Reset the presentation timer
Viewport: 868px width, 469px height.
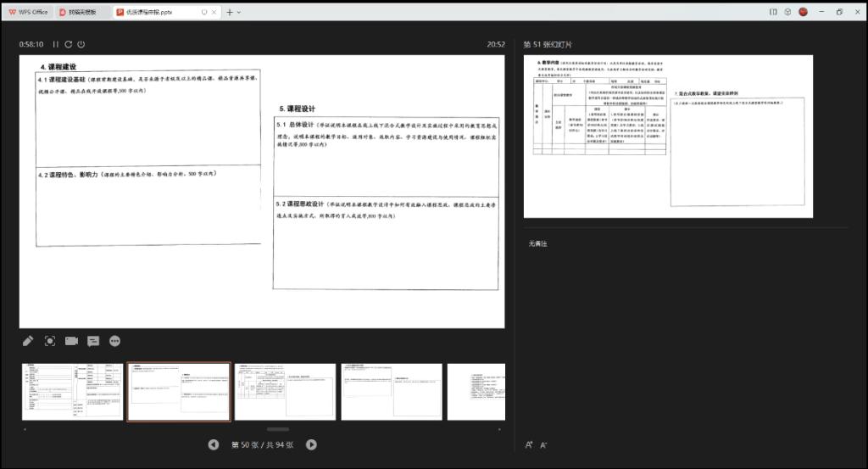point(69,44)
